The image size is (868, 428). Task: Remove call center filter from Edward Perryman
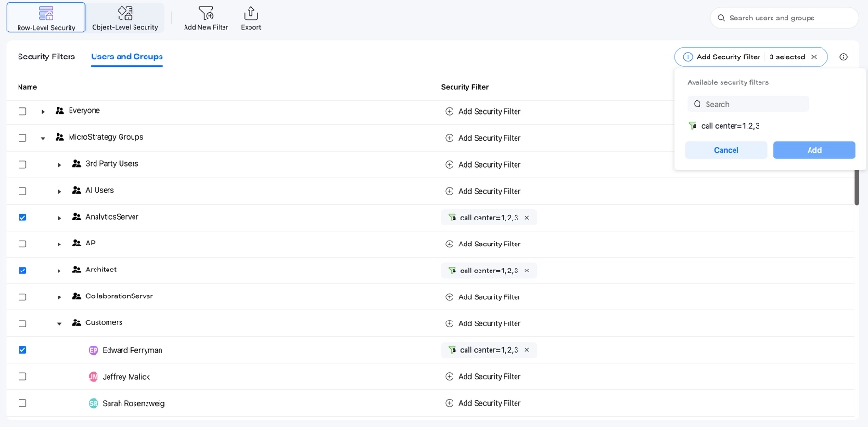point(527,351)
